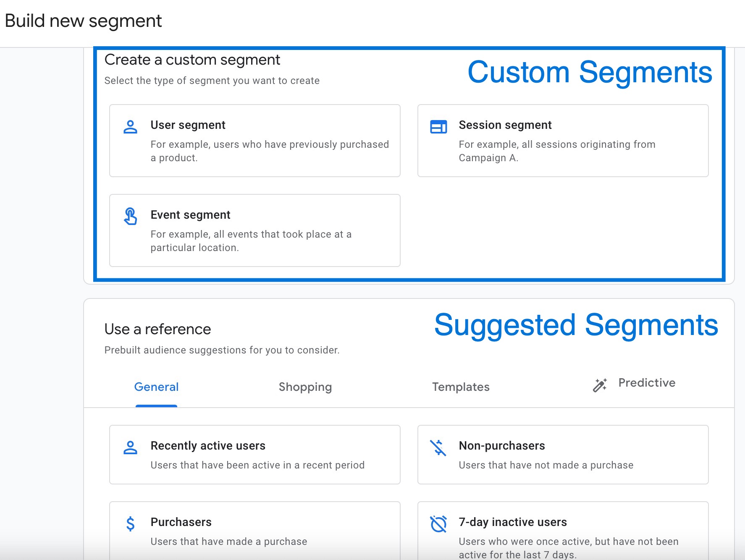The image size is (745, 560).
Task: Choose the Event segment card title
Action: click(x=190, y=215)
